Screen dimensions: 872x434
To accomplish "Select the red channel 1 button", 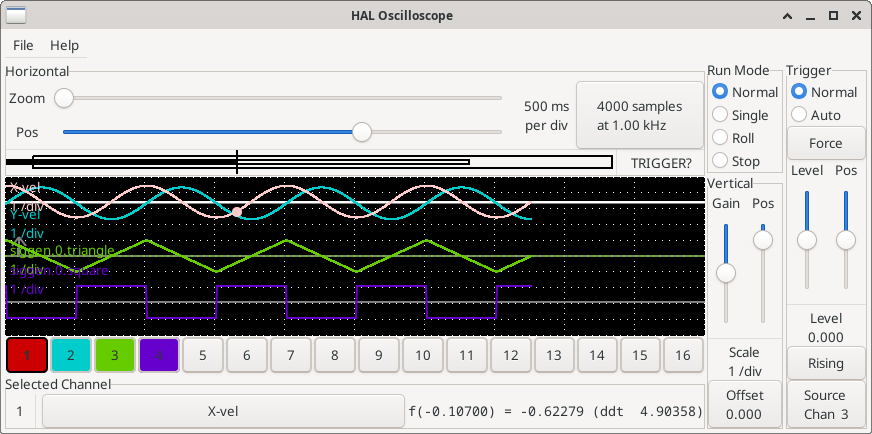I will pyautogui.click(x=27, y=354).
